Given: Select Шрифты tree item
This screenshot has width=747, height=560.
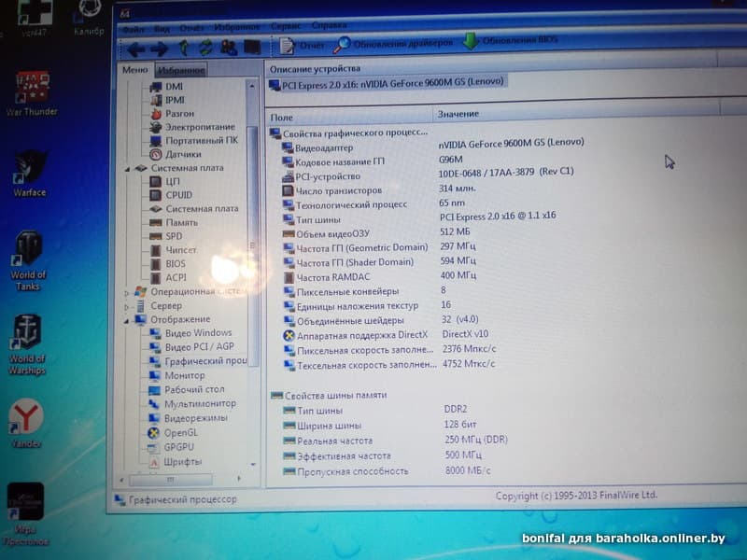Looking at the screenshot, I should pos(175,462).
